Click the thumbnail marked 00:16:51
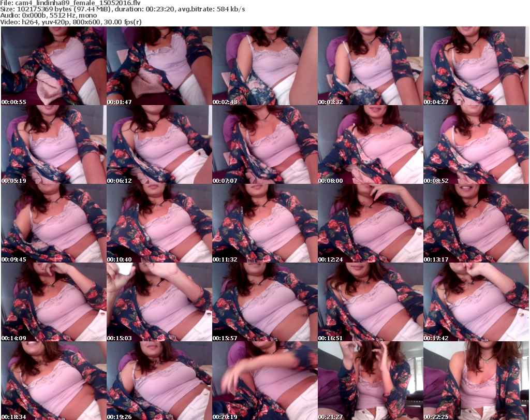530x420 pixels. [371, 302]
